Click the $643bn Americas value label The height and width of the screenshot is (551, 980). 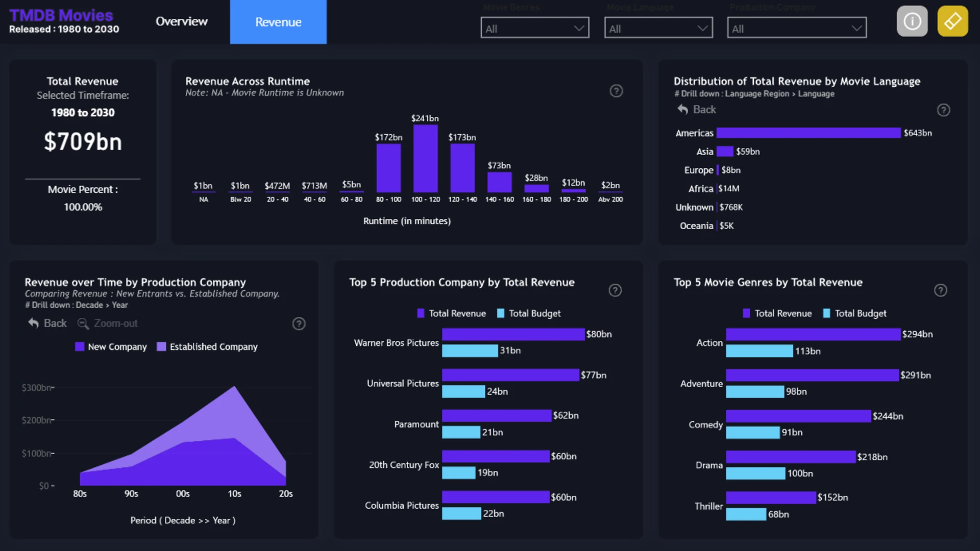tap(918, 133)
